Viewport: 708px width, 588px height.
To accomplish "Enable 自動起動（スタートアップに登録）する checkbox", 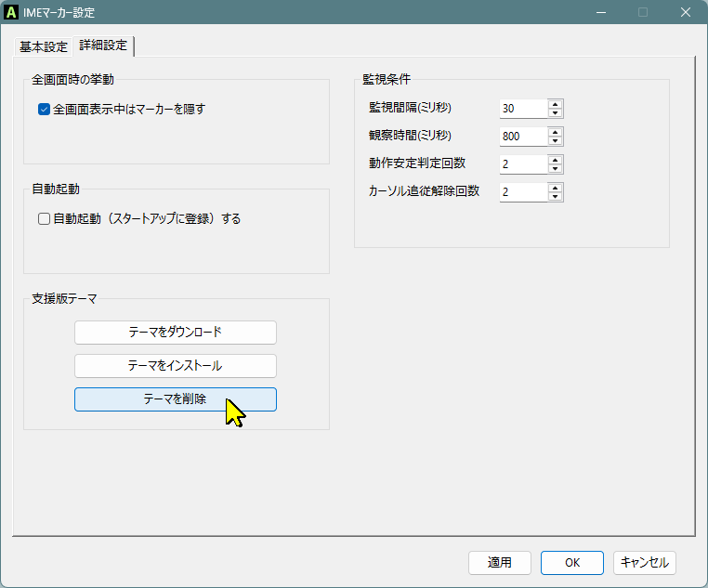I will pos(44,219).
